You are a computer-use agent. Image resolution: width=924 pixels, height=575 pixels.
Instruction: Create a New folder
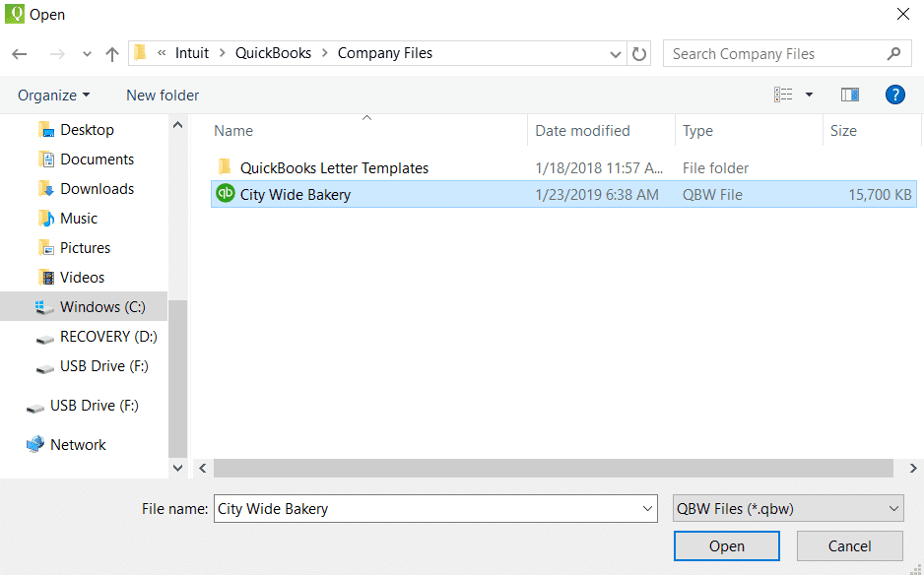coord(163,95)
